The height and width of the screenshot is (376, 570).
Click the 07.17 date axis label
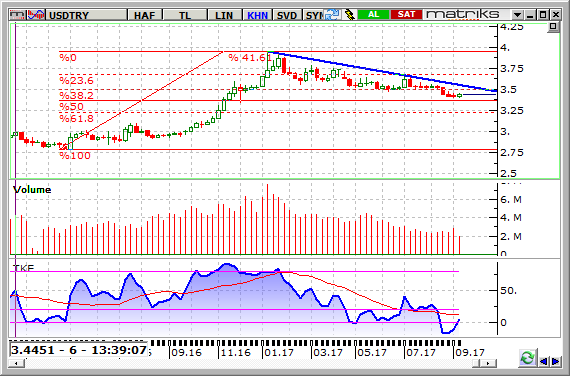tap(421, 352)
